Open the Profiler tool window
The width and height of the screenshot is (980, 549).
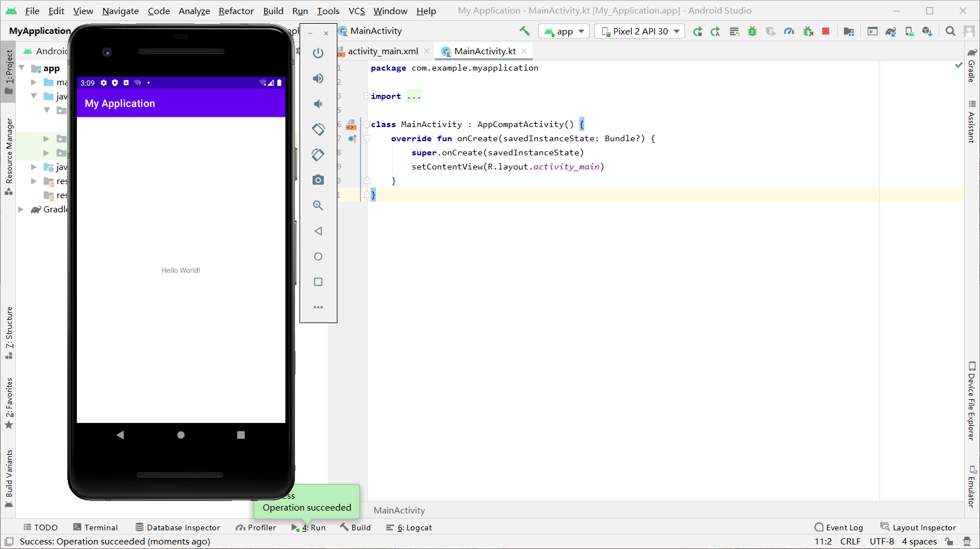256,528
